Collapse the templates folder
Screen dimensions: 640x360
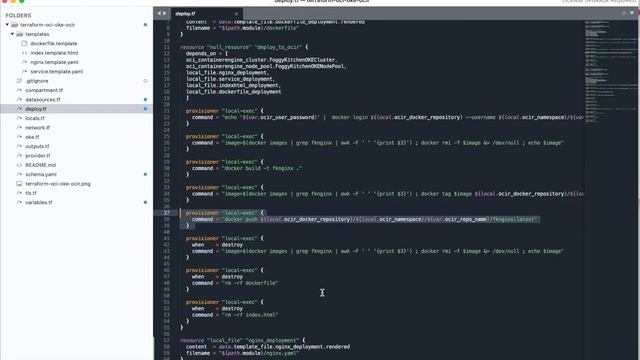[x=12, y=34]
